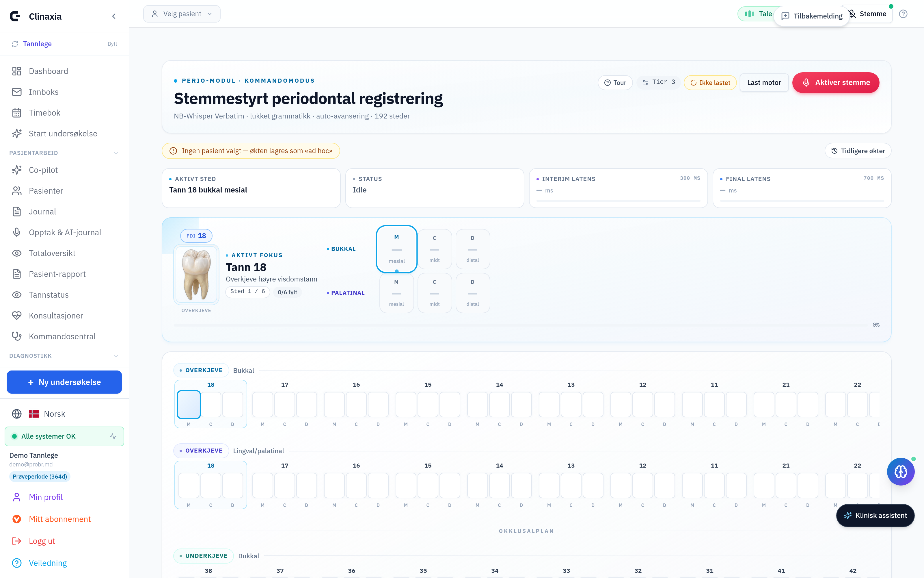The image size is (924, 578).
Task: Go to Pasienter list
Action: [64, 191]
